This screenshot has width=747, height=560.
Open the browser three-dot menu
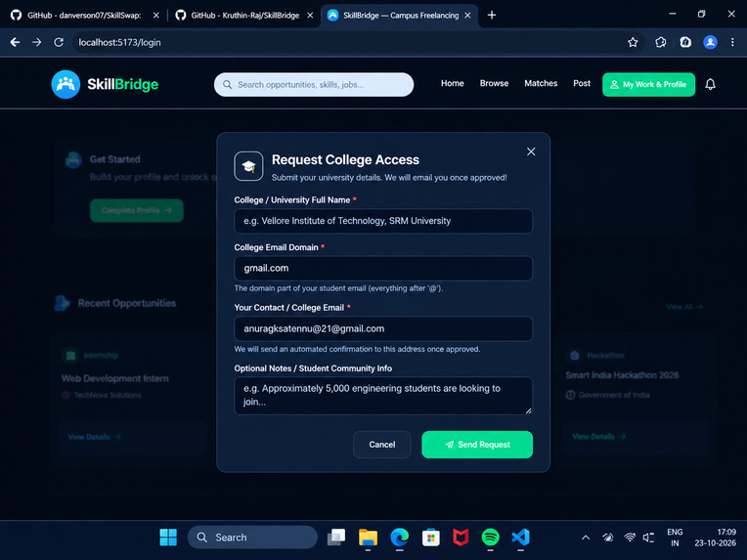click(x=732, y=42)
